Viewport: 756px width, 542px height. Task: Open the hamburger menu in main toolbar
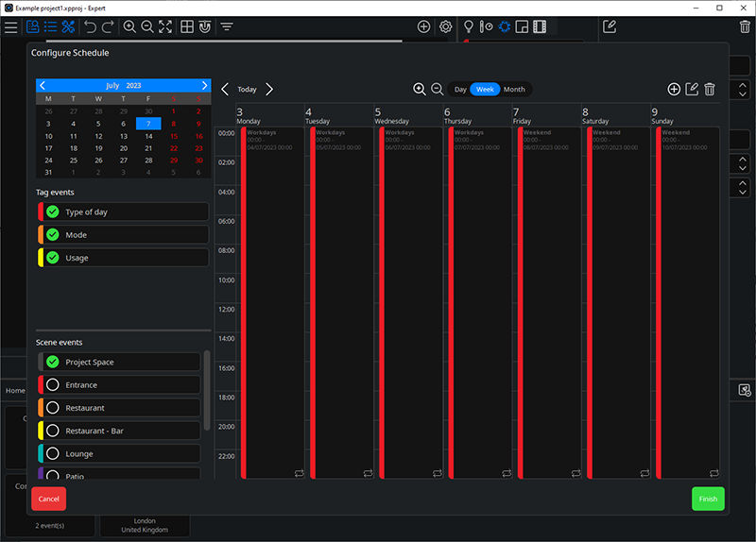click(x=10, y=27)
